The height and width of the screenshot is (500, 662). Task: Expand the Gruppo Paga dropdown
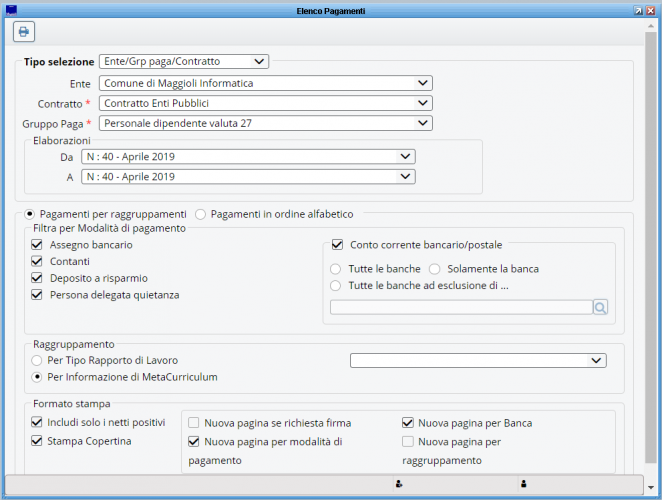coord(265,123)
